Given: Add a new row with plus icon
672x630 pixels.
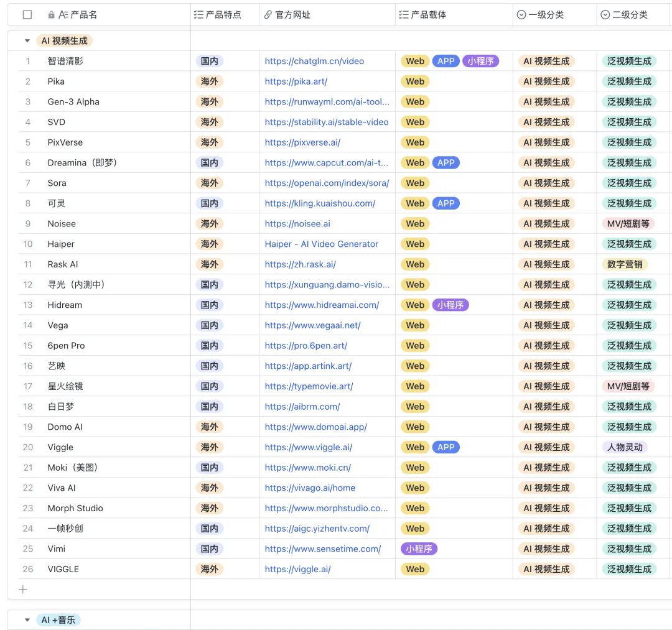Looking at the screenshot, I should coord(23,590).
